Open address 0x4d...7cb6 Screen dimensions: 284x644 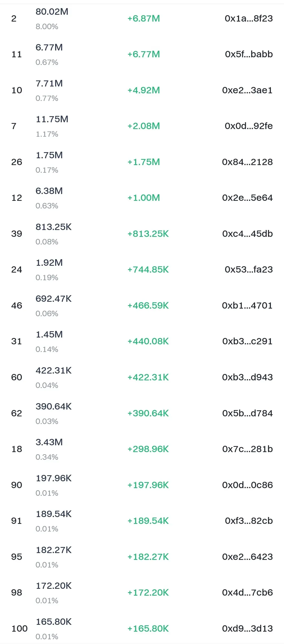(x=247, y=592)
